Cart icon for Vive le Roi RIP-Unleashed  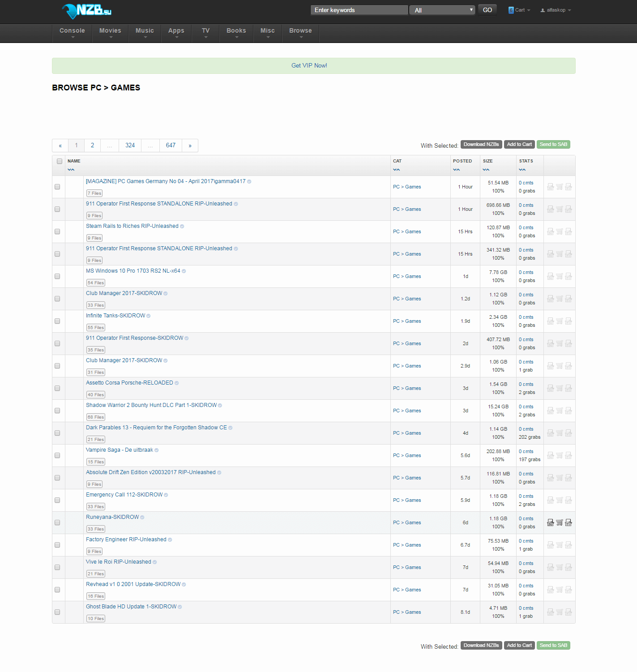click(x=560, y=567)
